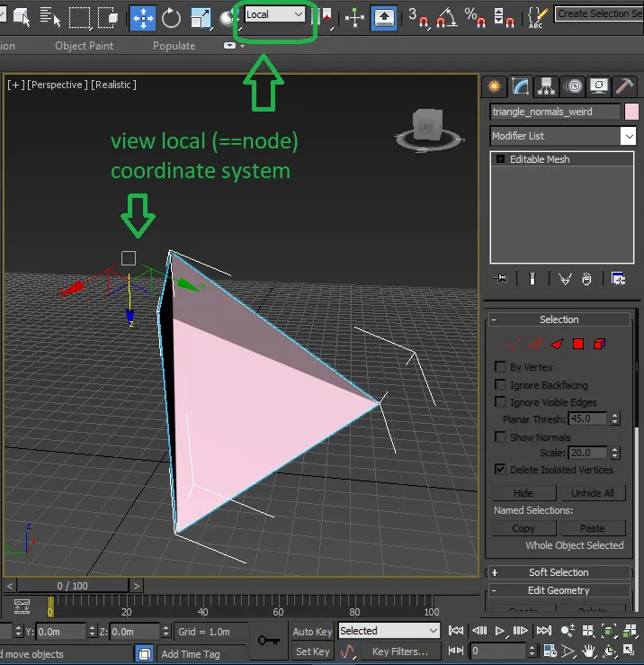Toggle Spinner Snap icon
The height and width of the screenshot is (665, 644).
(x=504, y=18)
